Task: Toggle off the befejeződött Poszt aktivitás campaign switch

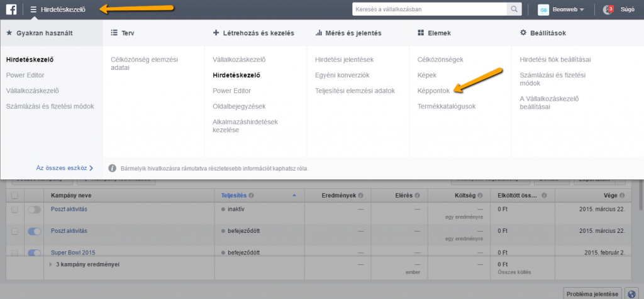Action: pos(35,232)
